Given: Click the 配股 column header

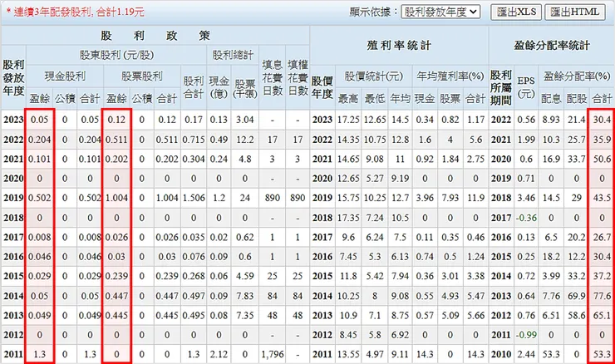Looking at the screenshot, I should pyautogui.click(x=577, y=98).
